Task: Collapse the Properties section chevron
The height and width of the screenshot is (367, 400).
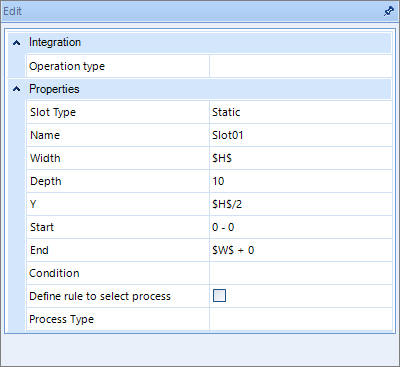Action: point(16,89)
